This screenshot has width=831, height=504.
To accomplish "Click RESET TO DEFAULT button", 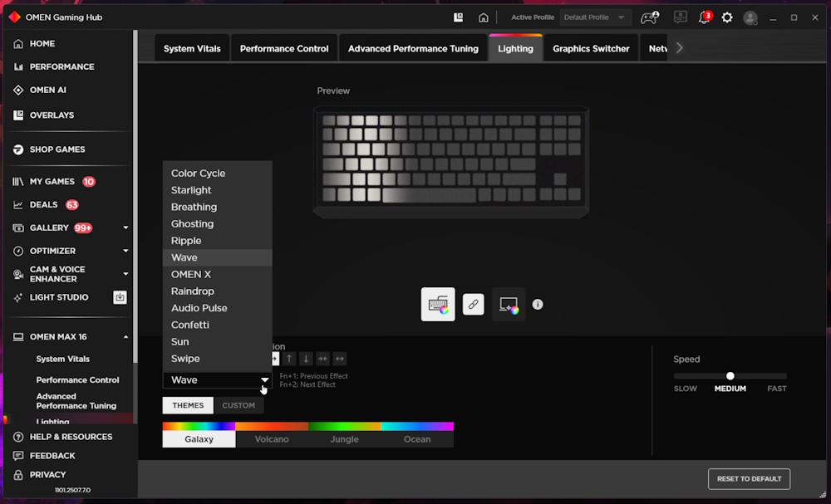I will pyautogui.click(x=749, y=479).
